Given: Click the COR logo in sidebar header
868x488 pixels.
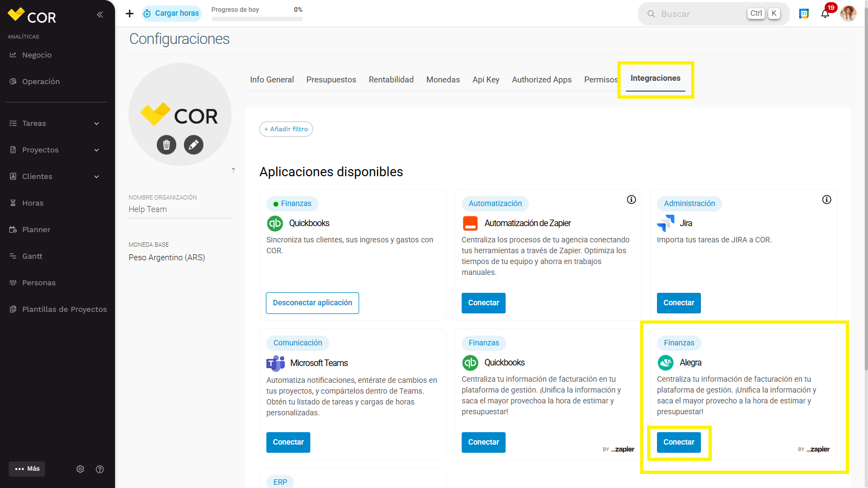Looking at the screenshot, I should tap(31, 16).
